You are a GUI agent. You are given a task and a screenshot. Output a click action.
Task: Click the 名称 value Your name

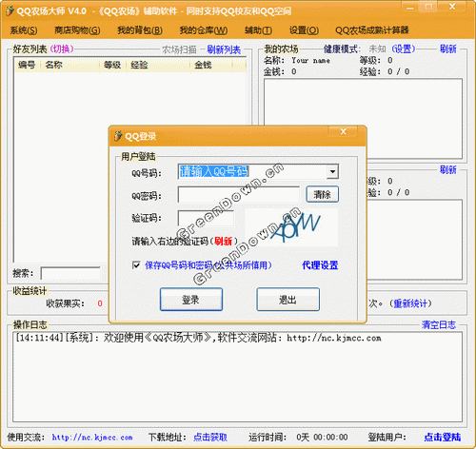click(310, 61)
